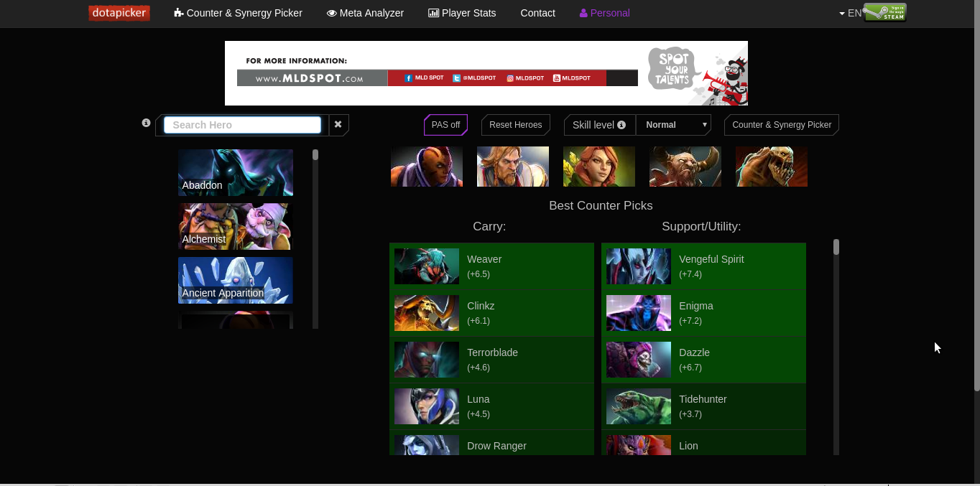The height and width of the screenshot is (486, 980).
Task: Click the Dazzle portrait in Support list
Action: tap(639, 360)
